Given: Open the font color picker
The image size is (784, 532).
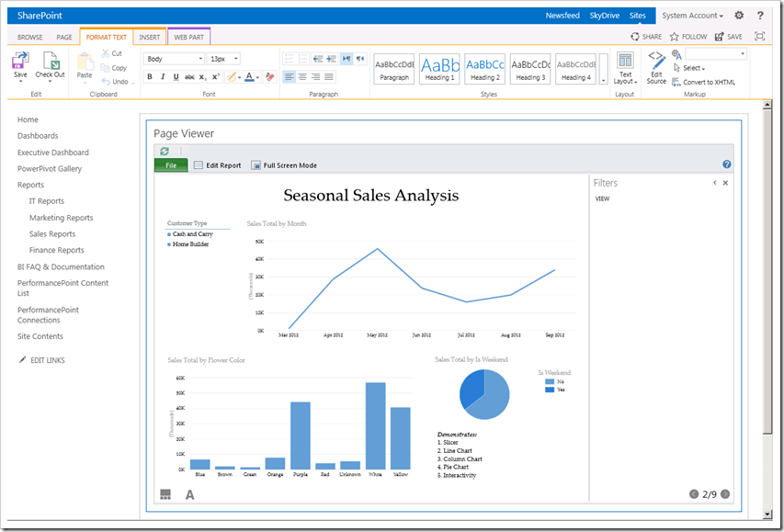Looking at the screenshot, I should [x=249, y=77].
